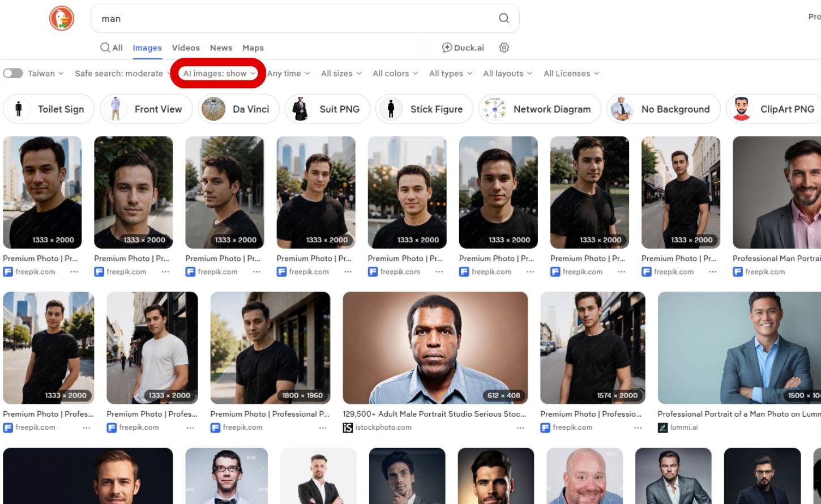Click the search box containing "man"
The width and height of the screenshot is (821, 504).
tap(294, 19)
